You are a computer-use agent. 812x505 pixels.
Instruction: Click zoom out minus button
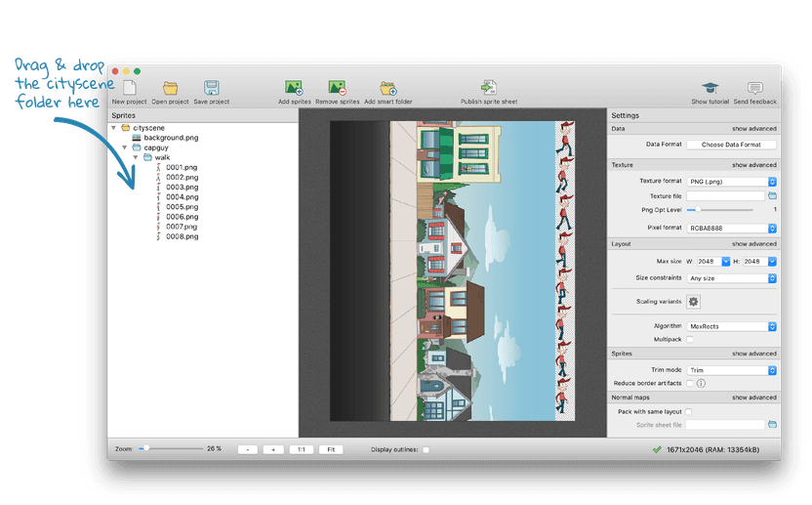248,449
